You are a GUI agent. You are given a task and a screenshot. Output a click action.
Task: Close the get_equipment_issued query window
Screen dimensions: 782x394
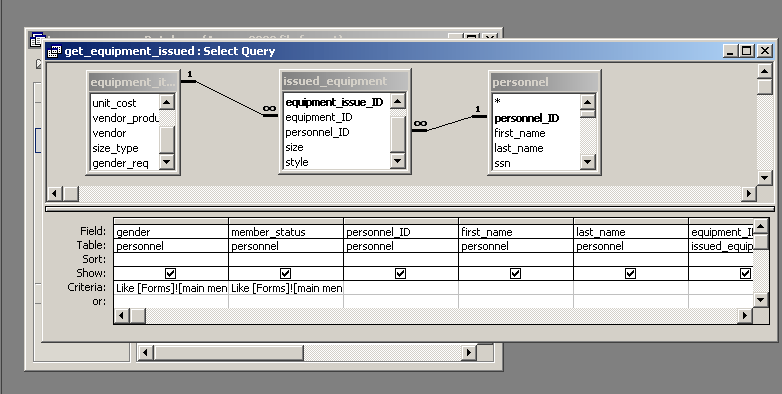[765, 51]
